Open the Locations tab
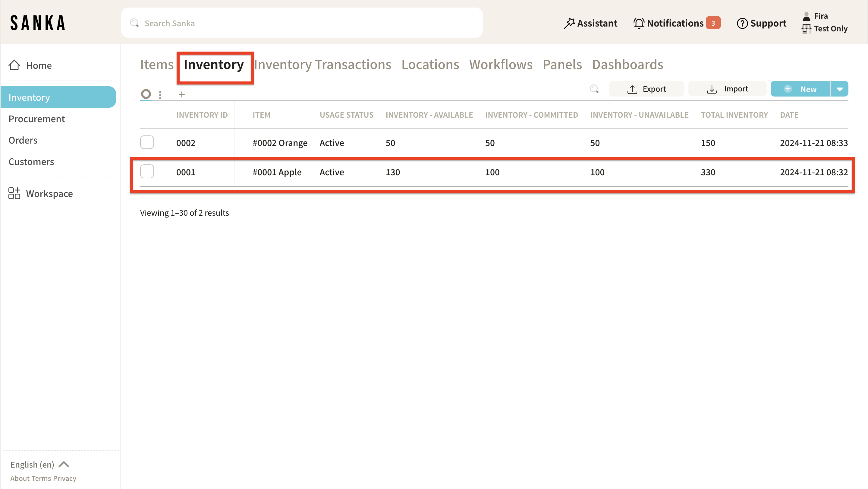This screenshot has width=868, height=489. click(x=430, y=65)
